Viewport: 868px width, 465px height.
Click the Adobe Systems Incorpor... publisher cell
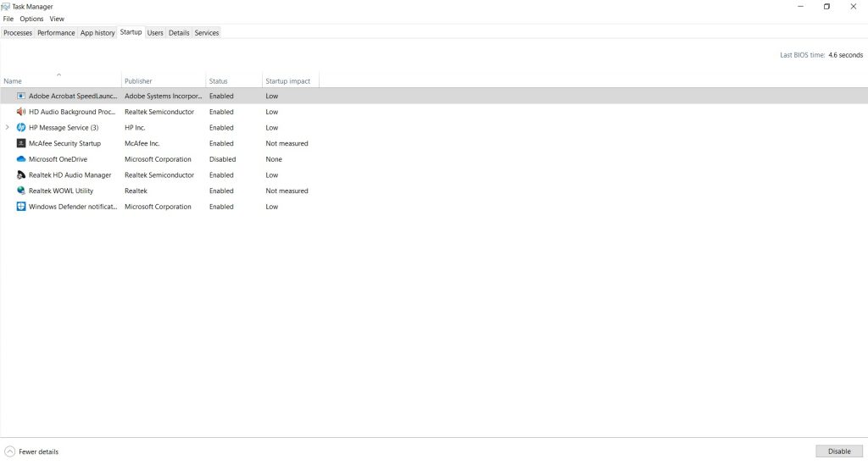click(x=164, y=96)
